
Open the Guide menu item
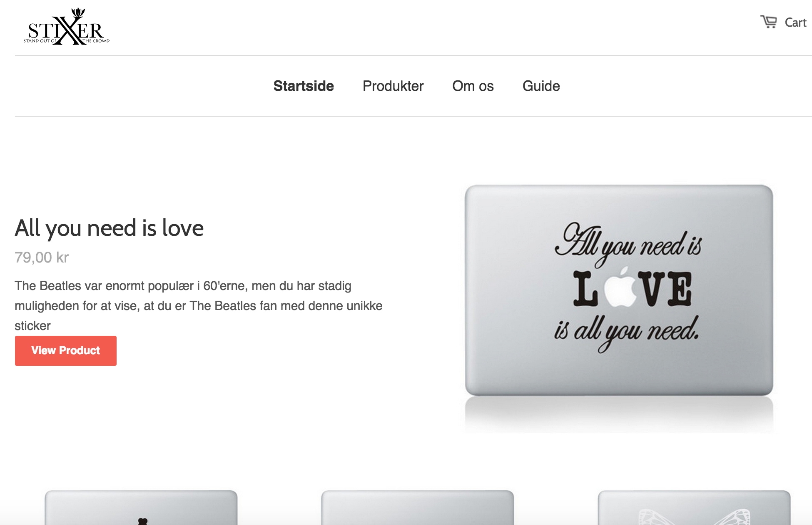click(541, 86)
